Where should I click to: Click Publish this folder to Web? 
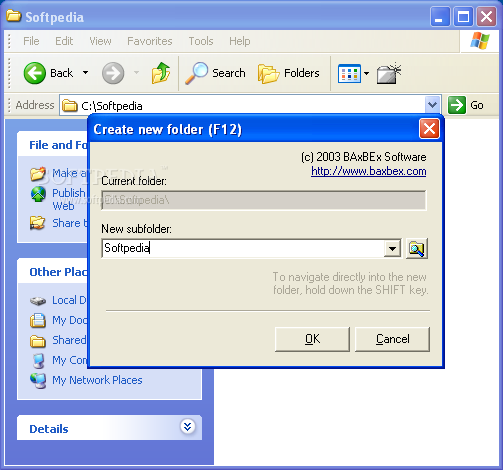pyautogui.click(x=68, y=199)
